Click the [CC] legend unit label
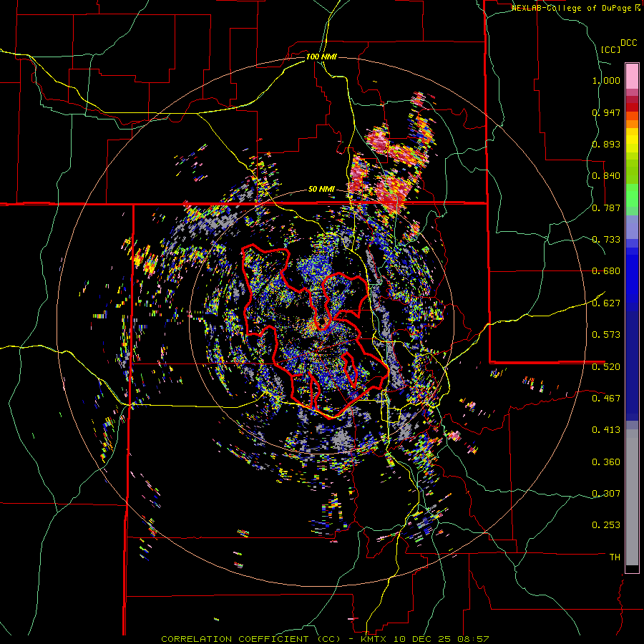 pyautogui.click(x=611, y=49)
